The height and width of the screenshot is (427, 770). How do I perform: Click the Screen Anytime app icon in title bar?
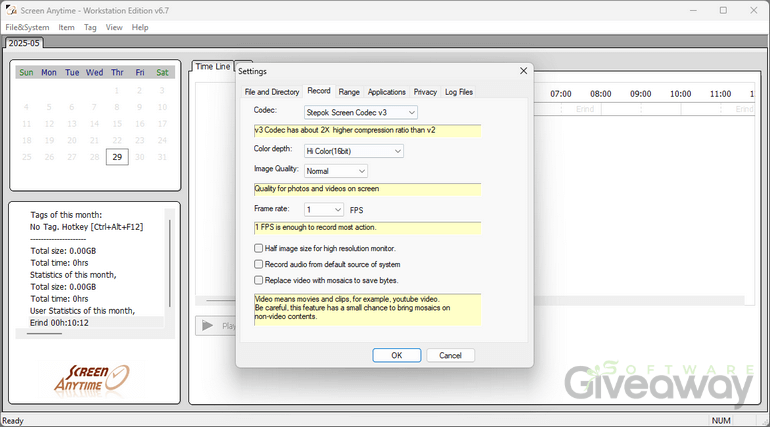click(x=11, y=10)
